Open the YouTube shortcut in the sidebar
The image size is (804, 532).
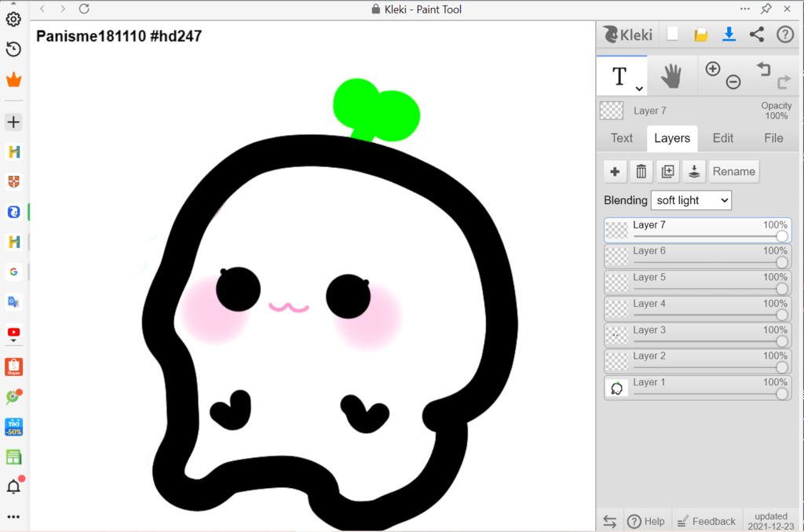[13, 333]
